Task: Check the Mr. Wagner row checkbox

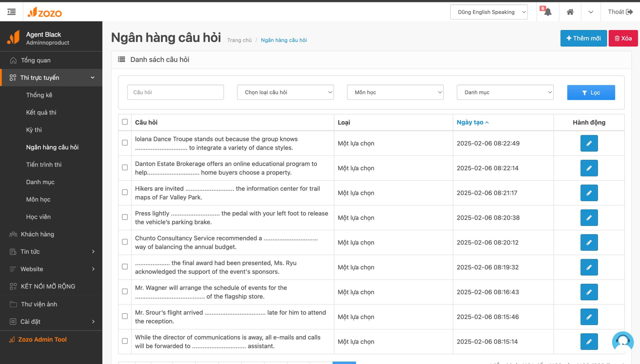Action: (125, 291)
